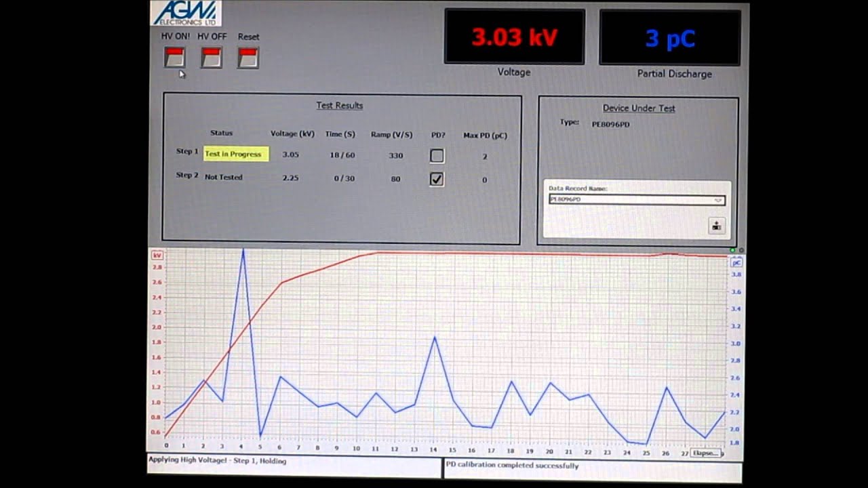Click the HV OFF switch button
868x488 pixels.
tap(212, 58)
